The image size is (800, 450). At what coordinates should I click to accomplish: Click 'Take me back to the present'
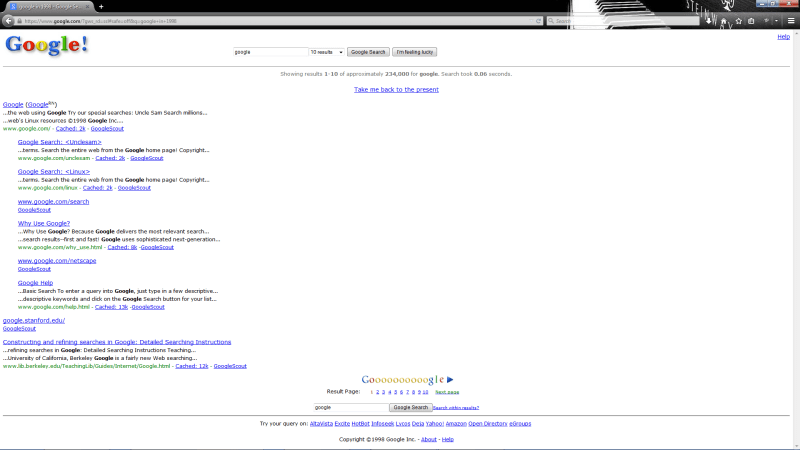click(396, 89)
